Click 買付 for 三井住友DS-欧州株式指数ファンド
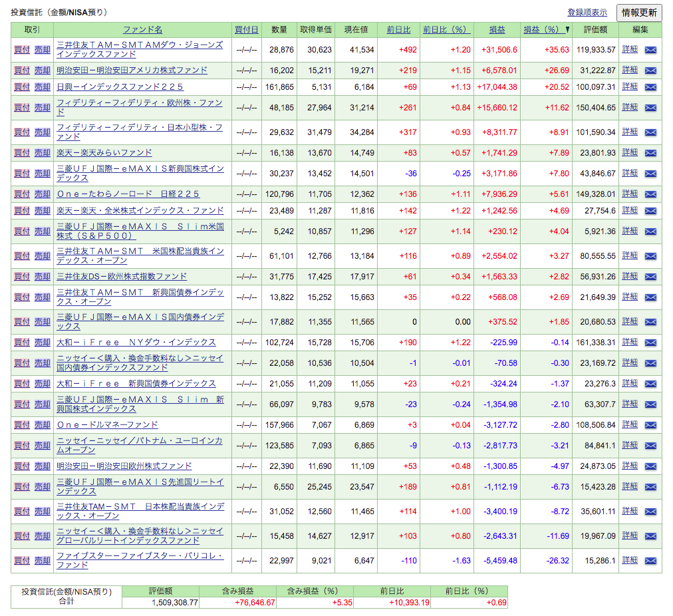 (x=22, y=277)
